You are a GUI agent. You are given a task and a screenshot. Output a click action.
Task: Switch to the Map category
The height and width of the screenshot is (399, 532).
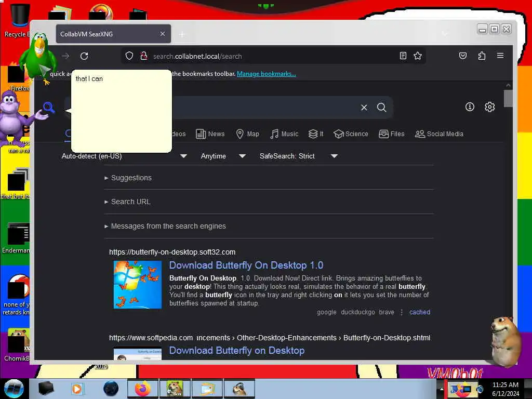[248, 134]
